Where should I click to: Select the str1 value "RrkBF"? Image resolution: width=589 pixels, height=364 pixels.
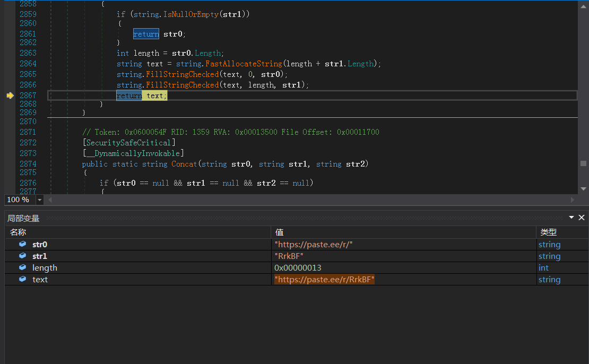(289, 256)
